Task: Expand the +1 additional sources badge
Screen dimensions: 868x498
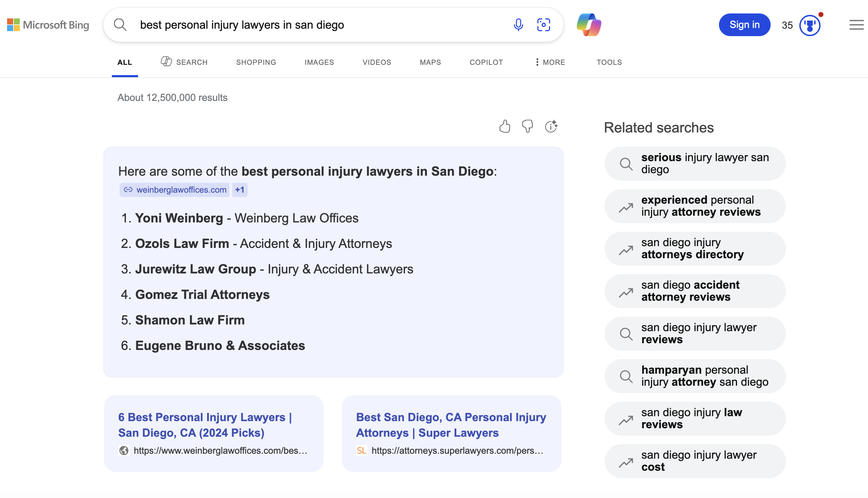Action: click(240, 190)
